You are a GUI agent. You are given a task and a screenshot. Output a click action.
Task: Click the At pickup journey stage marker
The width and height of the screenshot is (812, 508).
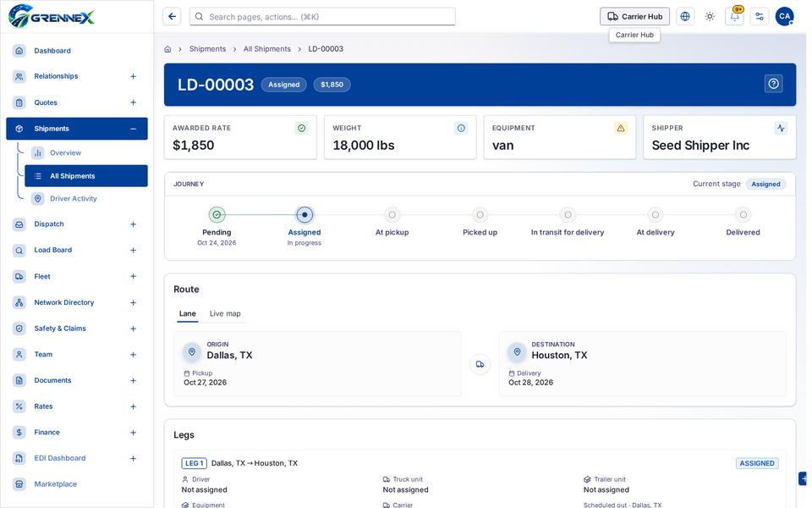(x=392, y=214)
